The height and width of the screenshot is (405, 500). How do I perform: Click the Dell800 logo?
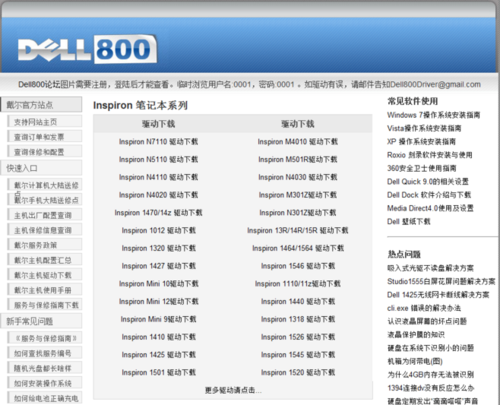[87, 49]
